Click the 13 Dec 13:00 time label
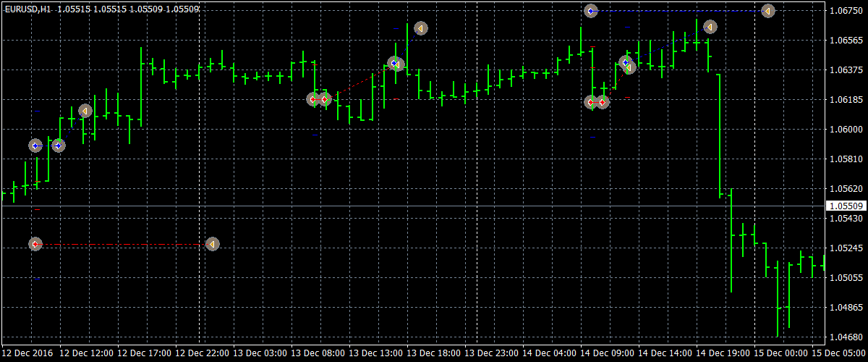The image size is (868, 362). point(375,353)
